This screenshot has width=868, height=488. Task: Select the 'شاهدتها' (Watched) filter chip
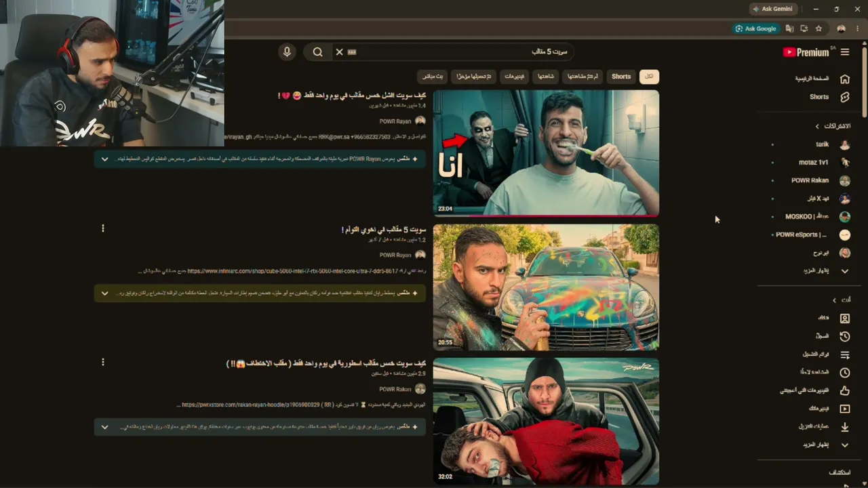pyautogui.click(x=546, y=77)
